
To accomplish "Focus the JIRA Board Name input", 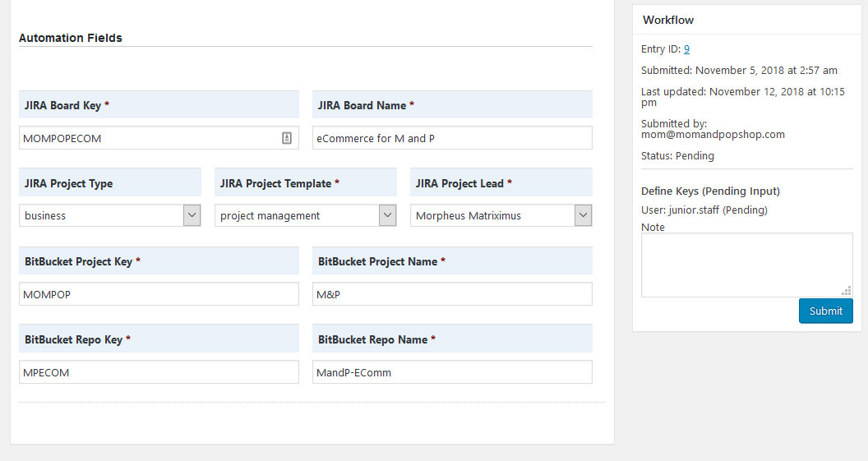I will (x=452, y=138).
